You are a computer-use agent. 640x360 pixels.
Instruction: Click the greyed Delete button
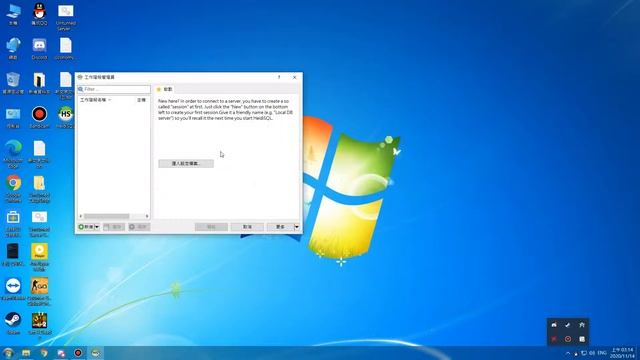[139, 227]
